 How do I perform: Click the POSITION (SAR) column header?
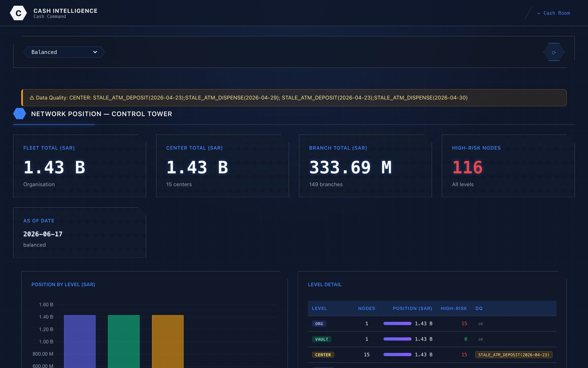click(x=412, y=308)
